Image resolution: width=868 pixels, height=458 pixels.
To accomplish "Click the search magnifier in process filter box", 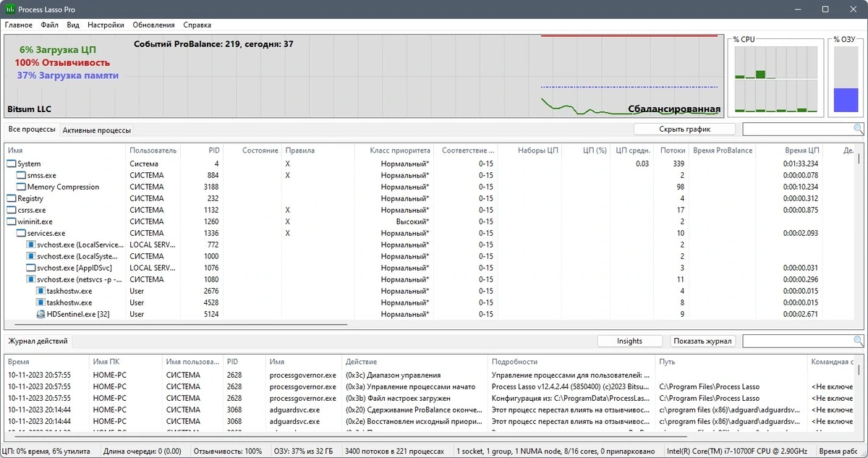I will coord(858,129).
